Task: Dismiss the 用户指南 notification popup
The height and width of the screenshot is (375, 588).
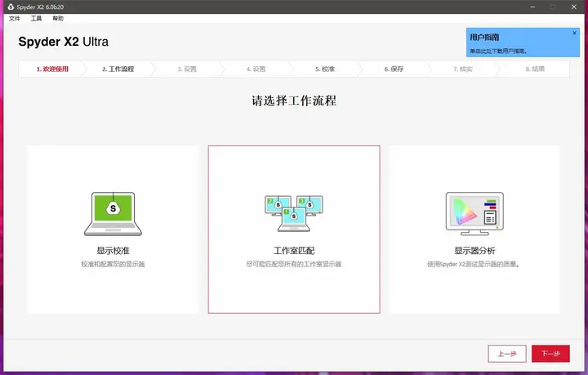Action: [x=574, y=33]
